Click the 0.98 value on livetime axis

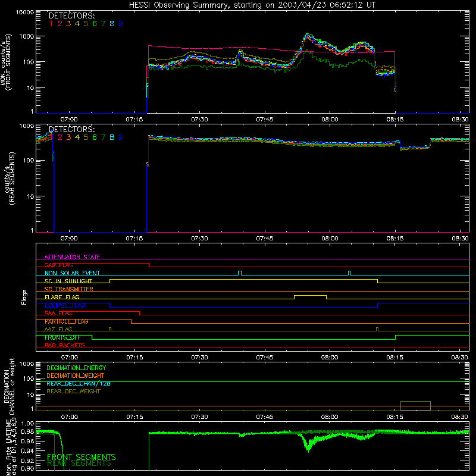click(28, 431)
